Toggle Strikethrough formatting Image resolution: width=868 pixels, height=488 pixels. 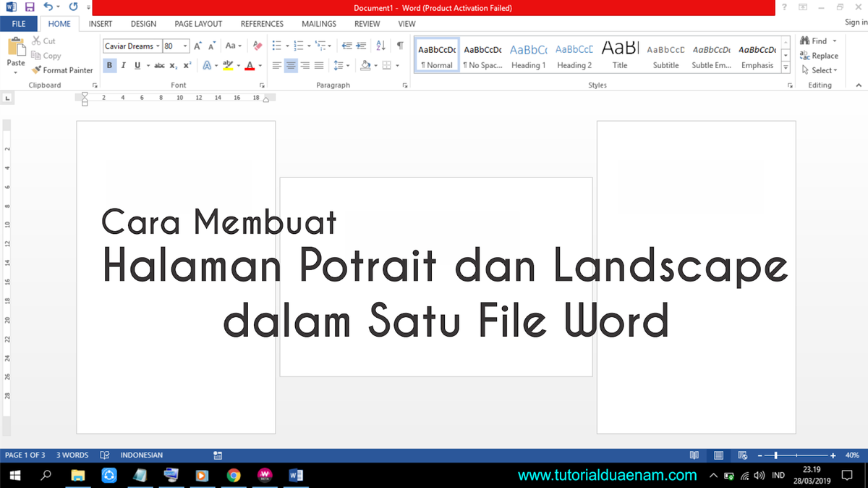(159, 65)
